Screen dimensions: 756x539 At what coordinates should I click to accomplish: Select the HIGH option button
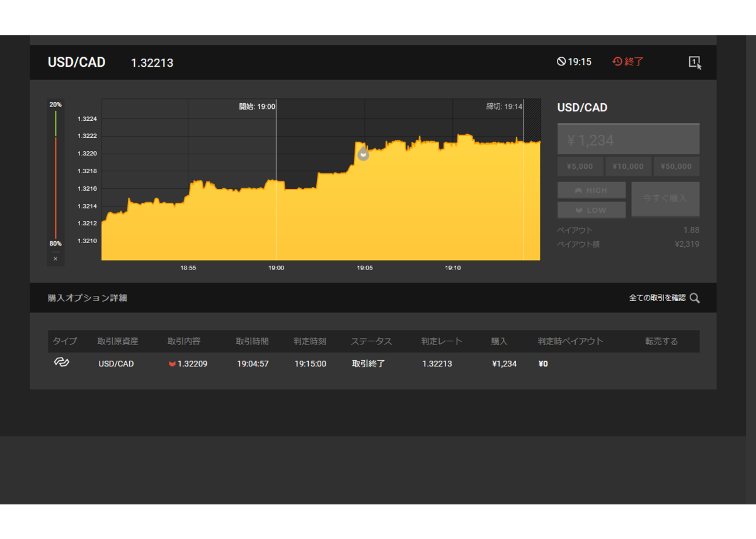pyautogui.click(x=592, y=190)
